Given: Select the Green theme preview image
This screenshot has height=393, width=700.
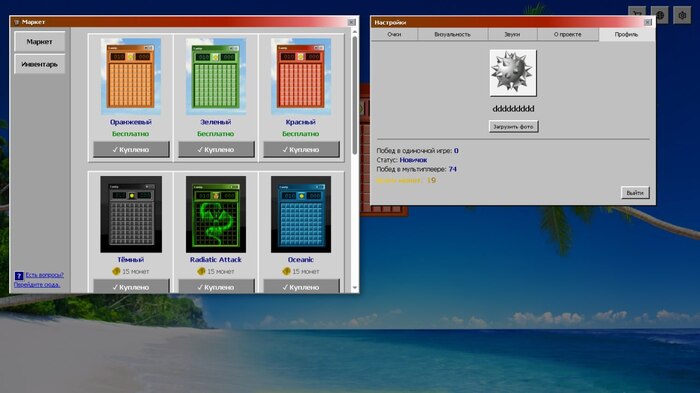Looking at the screenshot, I should (x=216, y=76).
